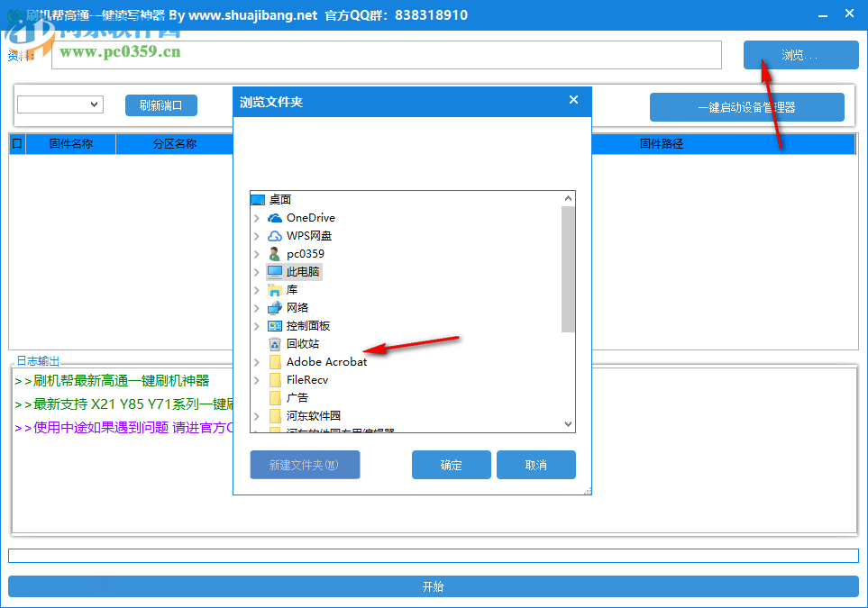
Task: Click the 刷新端口 button
Action: (161, 105)
